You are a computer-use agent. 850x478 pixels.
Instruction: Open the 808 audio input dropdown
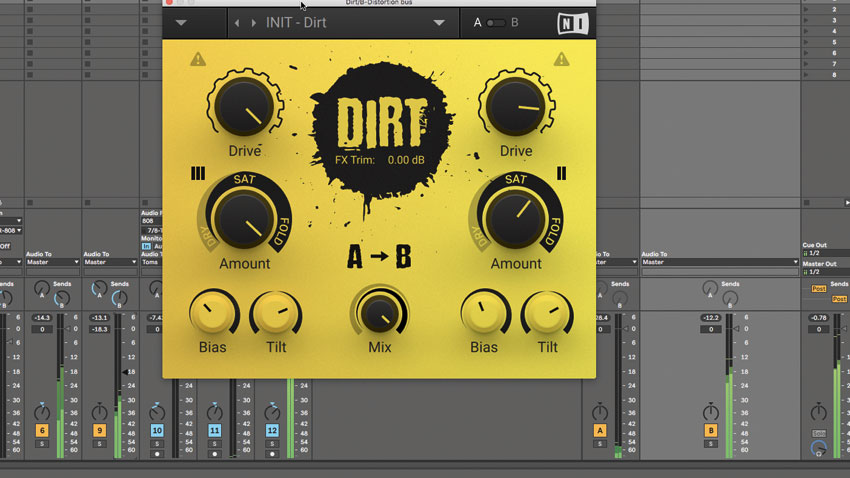[152, 221]
